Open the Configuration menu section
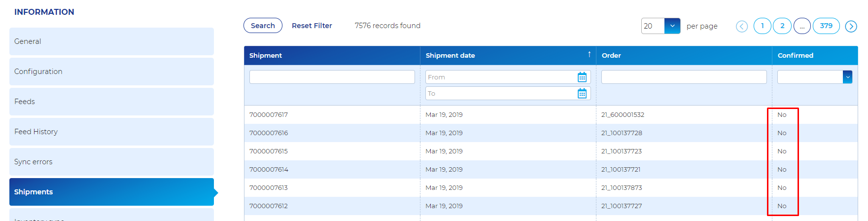The height and width of the screenshot is (221, 868). coord(111,72)
